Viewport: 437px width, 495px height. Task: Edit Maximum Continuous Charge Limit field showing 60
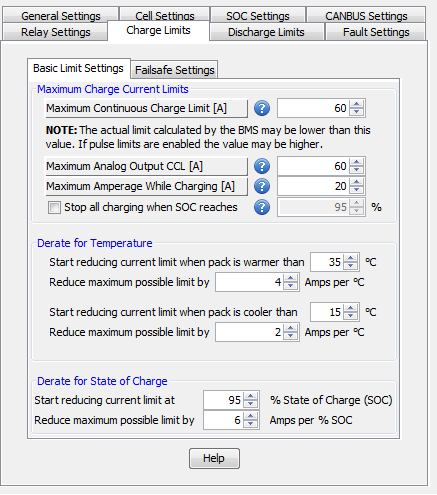[313, 108]
